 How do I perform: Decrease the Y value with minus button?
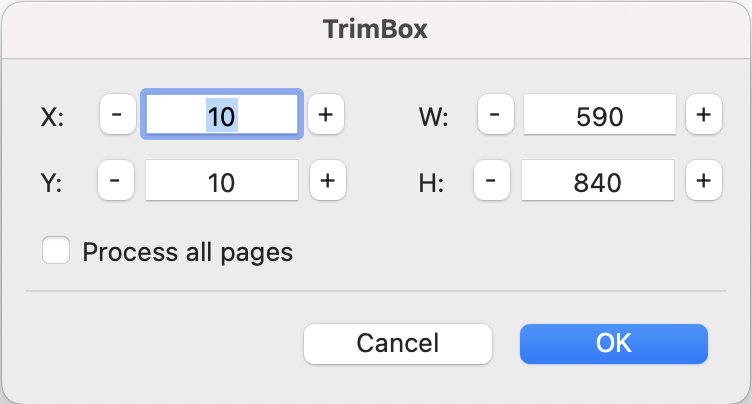pos(115,182)
